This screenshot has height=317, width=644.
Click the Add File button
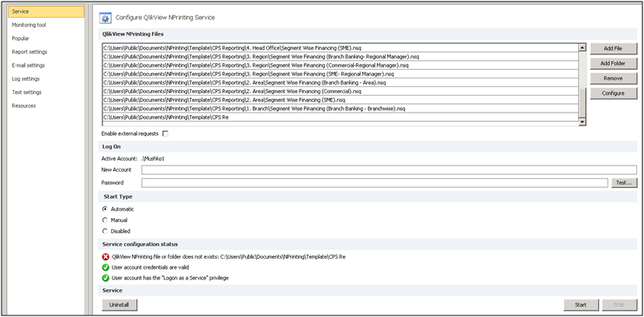point(613,48)
